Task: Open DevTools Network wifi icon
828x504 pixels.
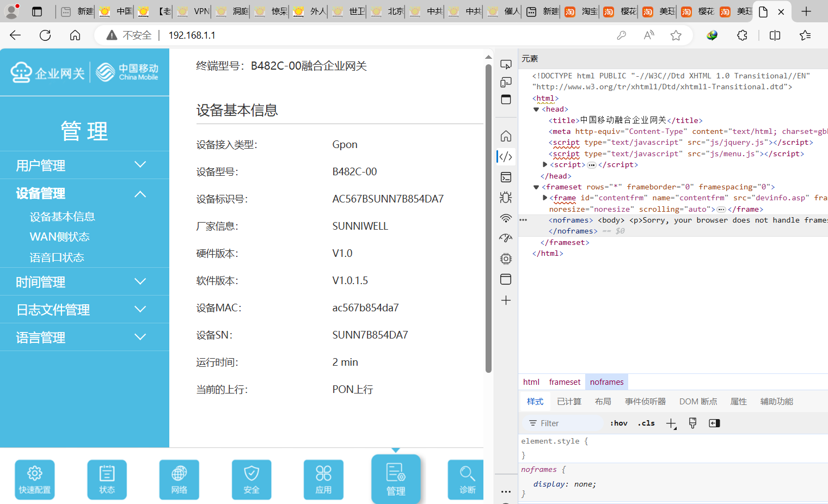Action: (506, 218)
